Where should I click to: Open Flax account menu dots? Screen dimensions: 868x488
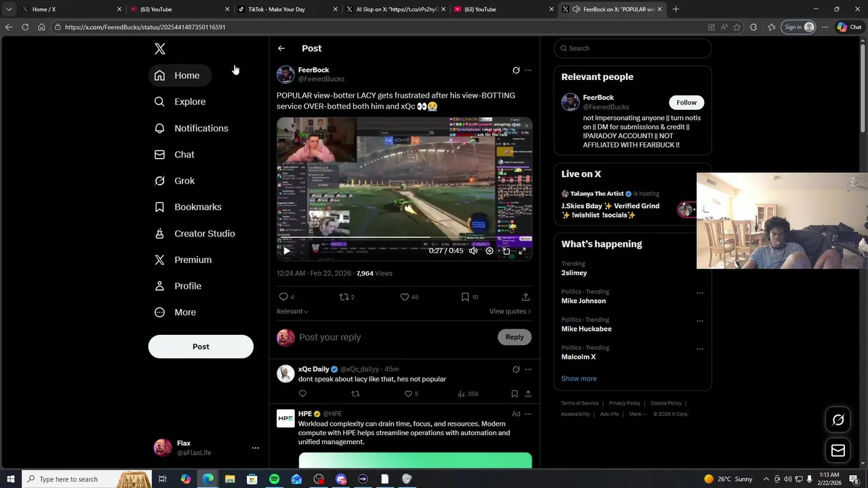pos(255,448)
